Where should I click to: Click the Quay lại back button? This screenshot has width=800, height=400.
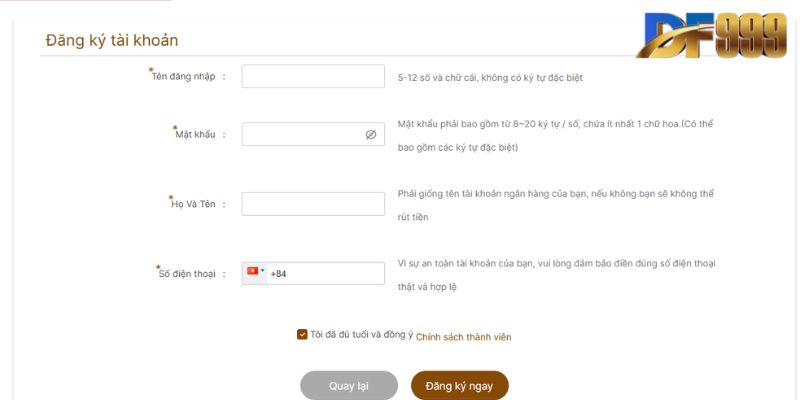tap(349, 386)
